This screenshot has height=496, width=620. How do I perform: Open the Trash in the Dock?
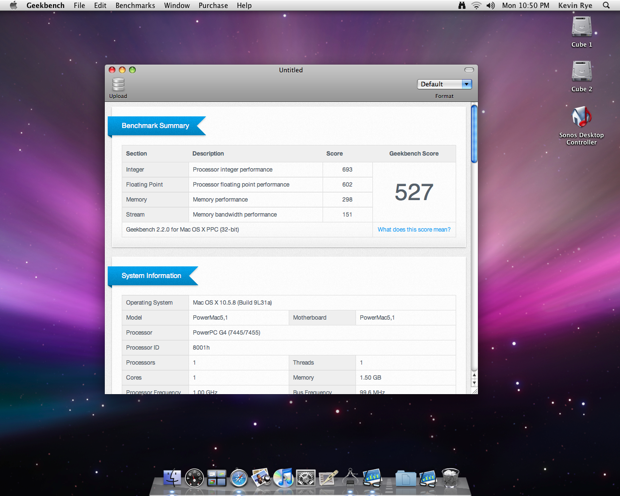[450, 477]
